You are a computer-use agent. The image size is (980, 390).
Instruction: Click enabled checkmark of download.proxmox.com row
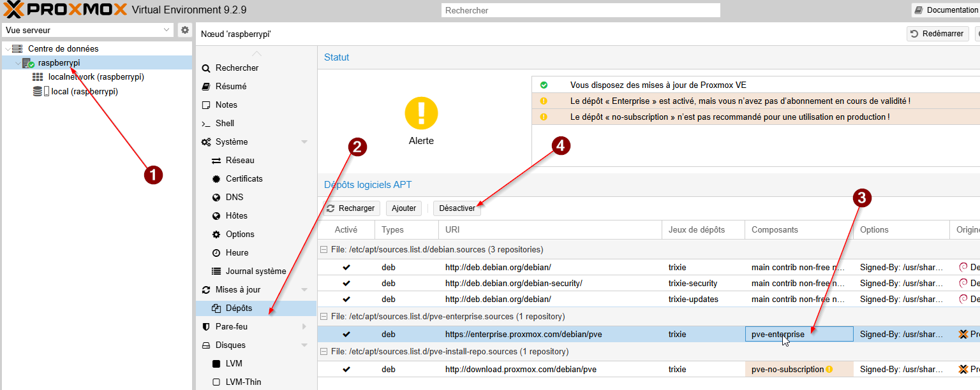(x=346, y=369)
